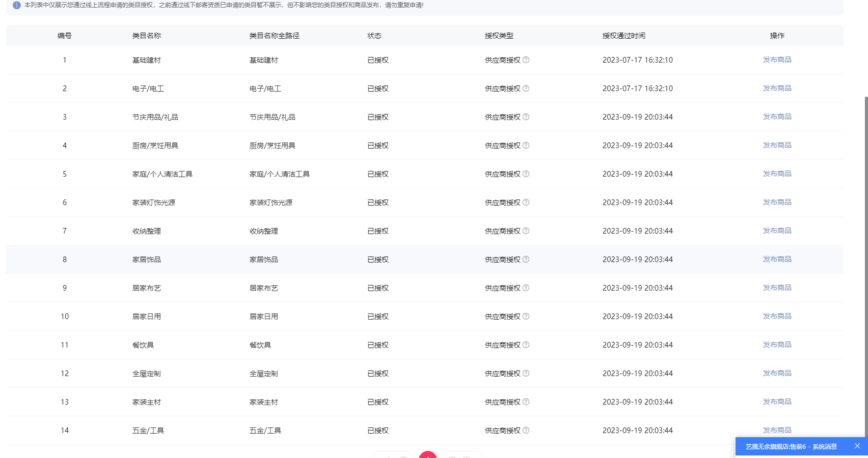Click the 授权通过时间 column header
The image size is (868, 458).
tap(623, 36)
